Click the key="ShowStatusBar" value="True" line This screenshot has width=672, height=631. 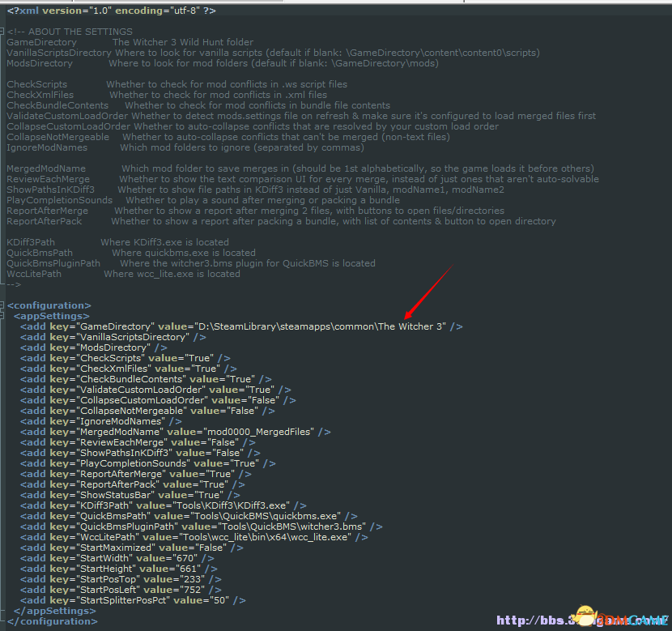click(x=130, y=495)
